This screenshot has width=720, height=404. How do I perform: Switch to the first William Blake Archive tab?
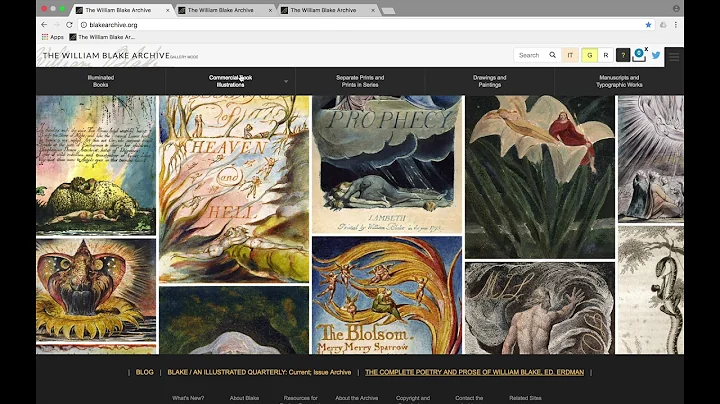coord(118,10)
